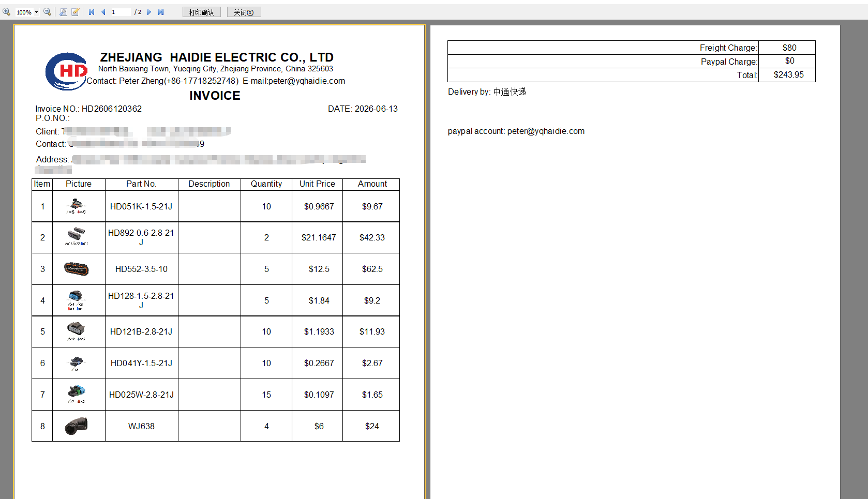Screen dimensions: 868x499
Task: Click part number HD041Y-1.5-21J
Action: point(141,363)
